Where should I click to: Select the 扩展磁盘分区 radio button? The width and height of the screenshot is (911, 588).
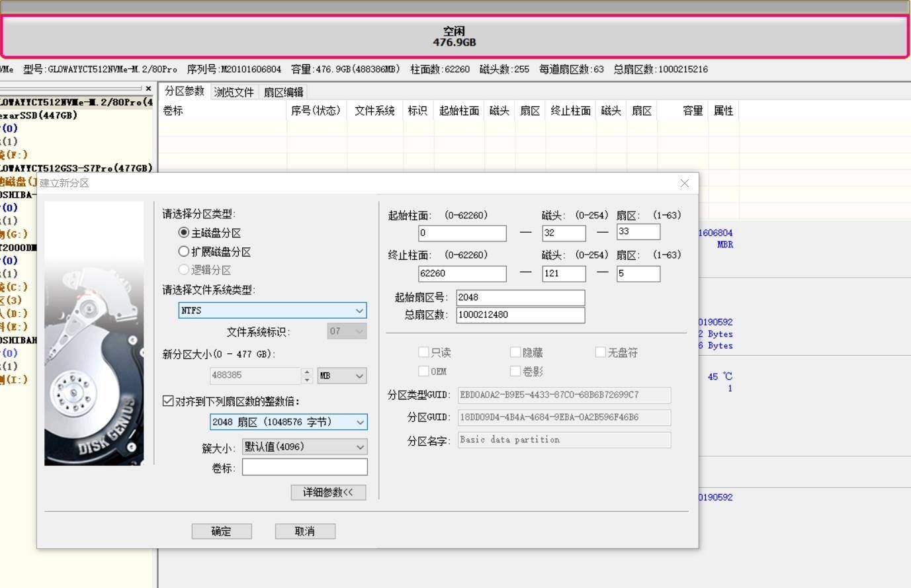click(183, 251)
